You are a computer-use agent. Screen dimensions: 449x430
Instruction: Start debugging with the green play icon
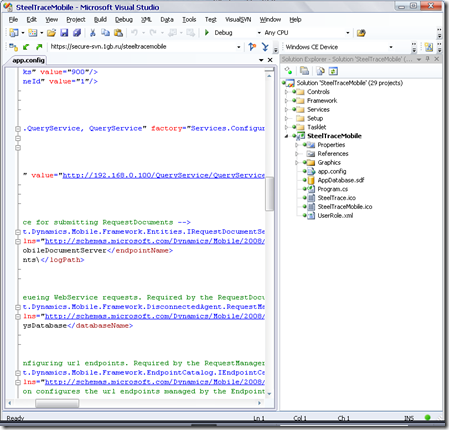point(207,33)
